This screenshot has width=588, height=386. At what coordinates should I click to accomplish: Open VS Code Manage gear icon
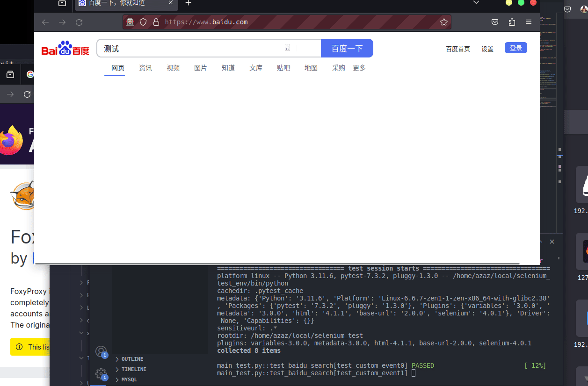point(101,373)
